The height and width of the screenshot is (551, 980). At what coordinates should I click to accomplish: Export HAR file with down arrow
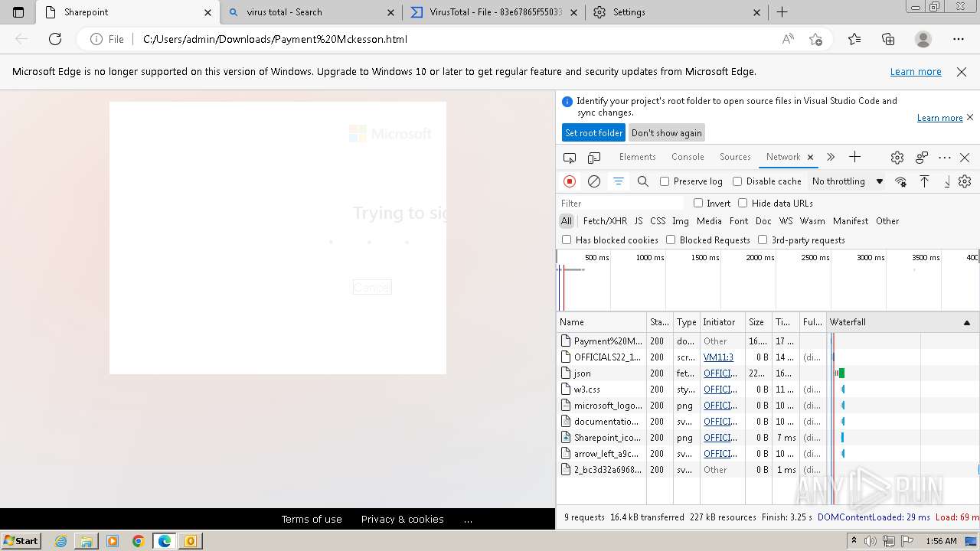(x=947, y=181)
